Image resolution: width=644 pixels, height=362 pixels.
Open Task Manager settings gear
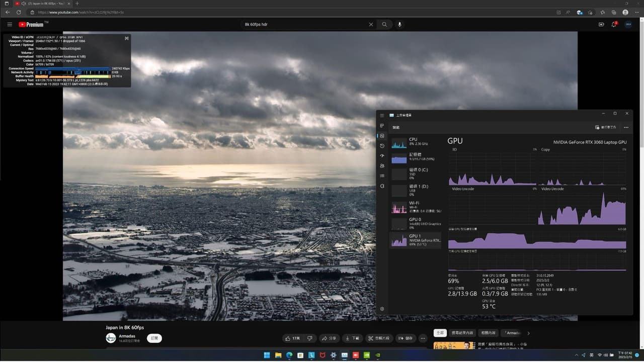coord(382,309)
